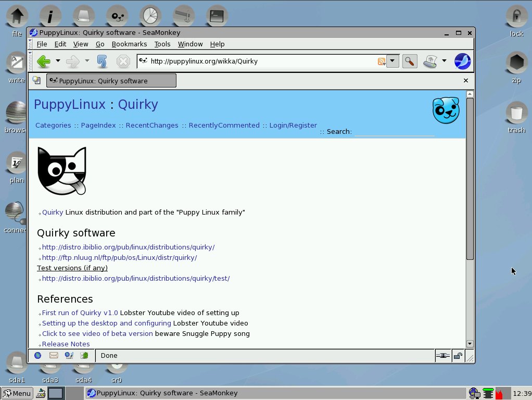
Task: Open the Print options dropdown arrow
Action: pyautogui.click(x=444, y=61)
